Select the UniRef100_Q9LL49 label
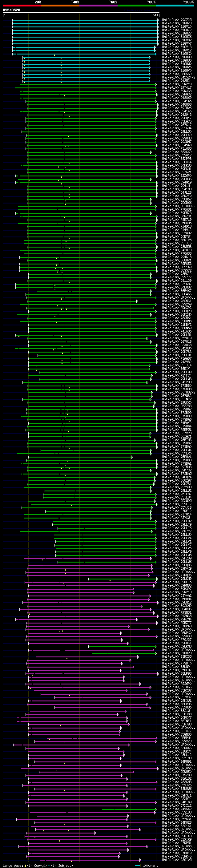 [177, 135]
